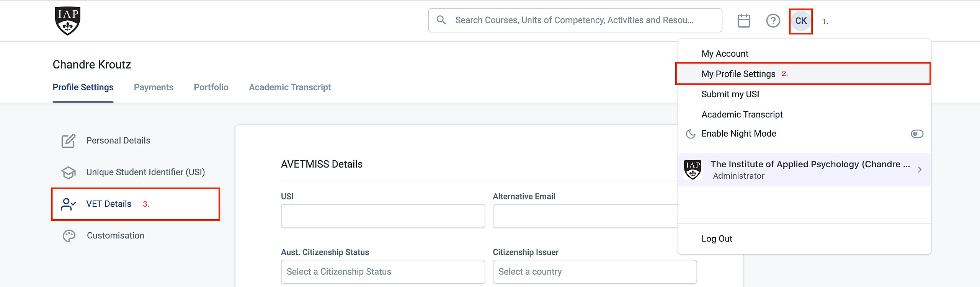Switch to the Payments tab
Screen dimensions: 980x287
point(154,88)
